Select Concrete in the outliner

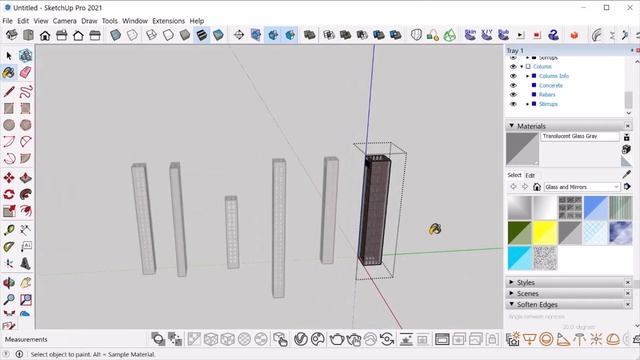(x=551, y=85)
